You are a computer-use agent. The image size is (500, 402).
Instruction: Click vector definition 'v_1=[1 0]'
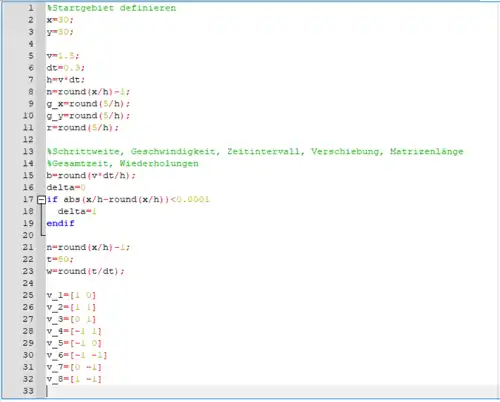point(71,296)
